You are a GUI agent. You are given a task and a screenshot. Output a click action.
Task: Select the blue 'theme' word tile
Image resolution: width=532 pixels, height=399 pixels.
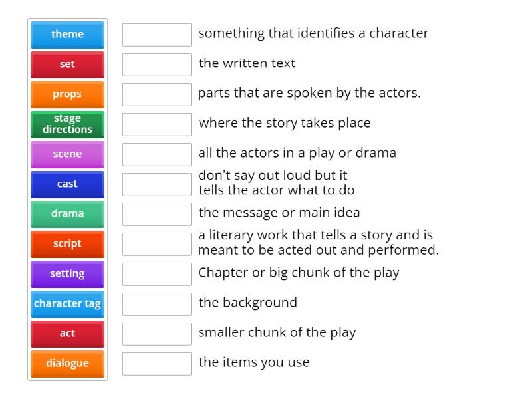[66, 35]
